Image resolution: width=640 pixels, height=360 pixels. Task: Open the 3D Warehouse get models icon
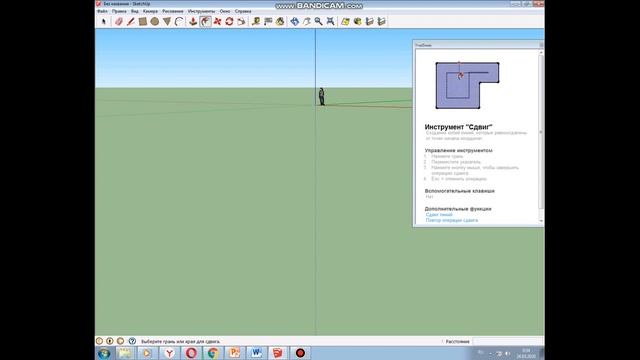[358, 22]
